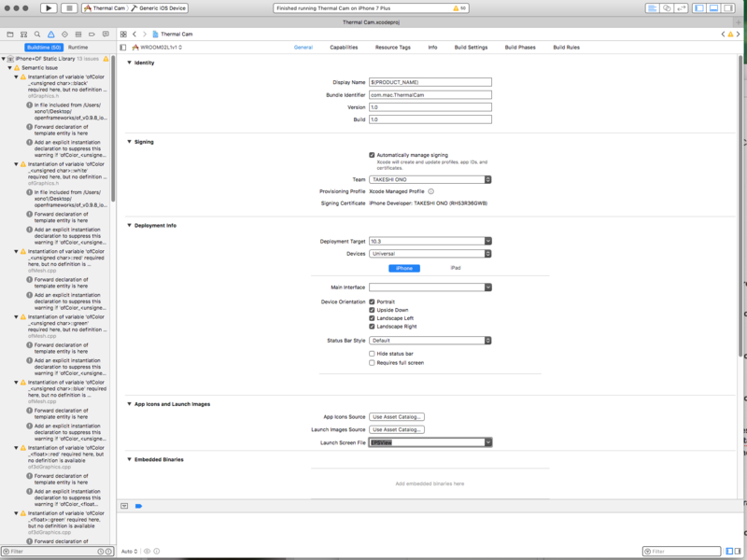The height and width of the screenshot is (560, 747).
Task: Select the issue navigator warning icon
Action: pos(51,35)
